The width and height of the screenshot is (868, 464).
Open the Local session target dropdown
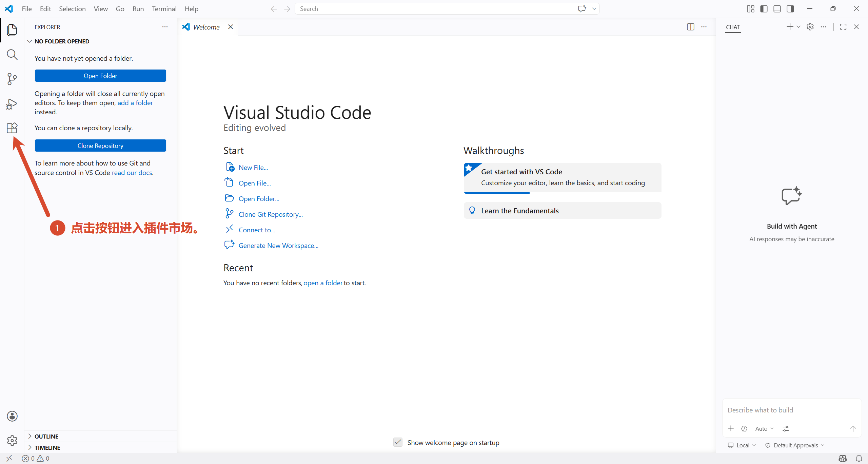click(742, 445)
